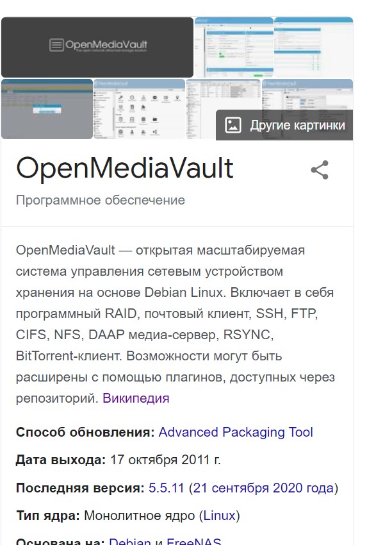Open the bottom-left login dialog thumbnail
The width and height of the screenshot is (392, 545).
point(47,109)
